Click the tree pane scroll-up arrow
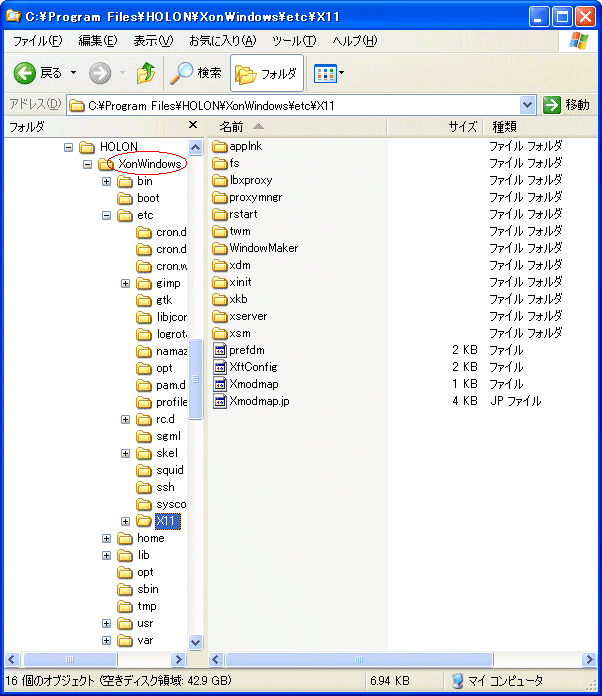This screenshot has width=602, height=696. (x=195, y=147)
